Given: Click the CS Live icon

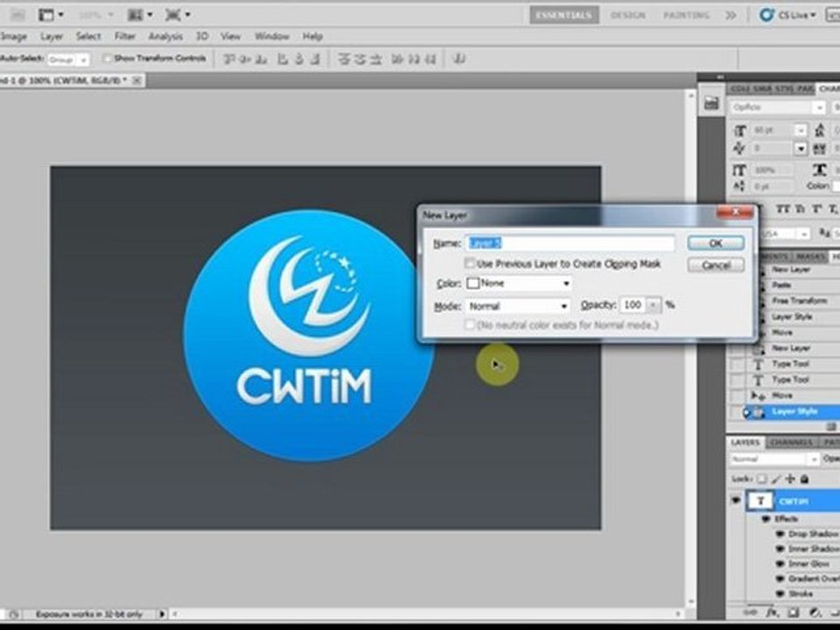Looking at the screenshot, I should 767,15.
